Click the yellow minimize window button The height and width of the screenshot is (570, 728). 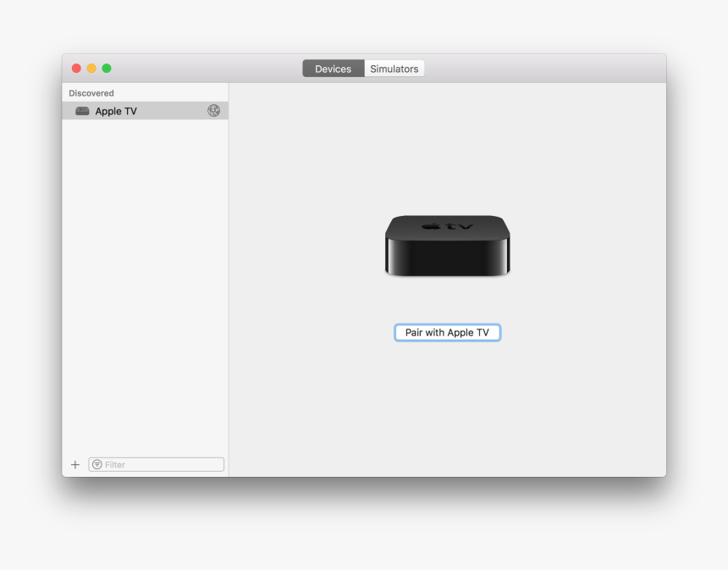point(91,68)
